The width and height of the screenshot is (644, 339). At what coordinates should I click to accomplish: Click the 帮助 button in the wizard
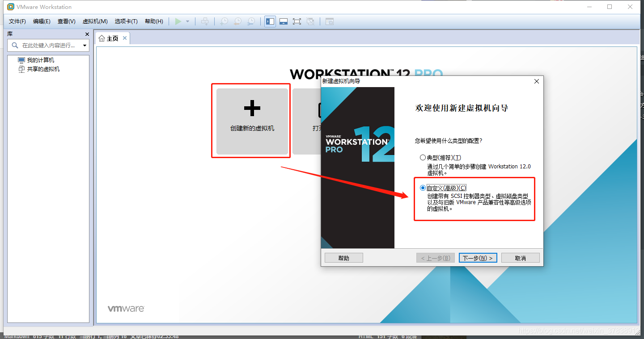point(344,258)
